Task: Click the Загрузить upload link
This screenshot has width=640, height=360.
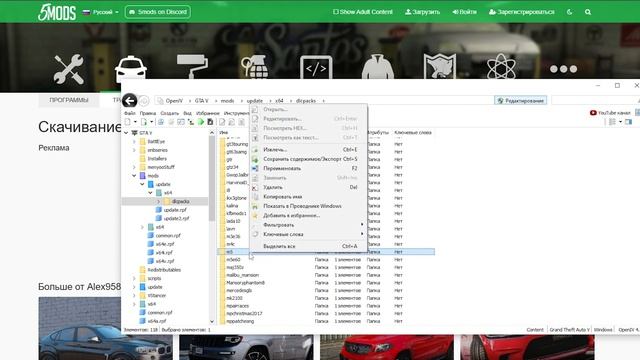Action: (x=422, y=12)
